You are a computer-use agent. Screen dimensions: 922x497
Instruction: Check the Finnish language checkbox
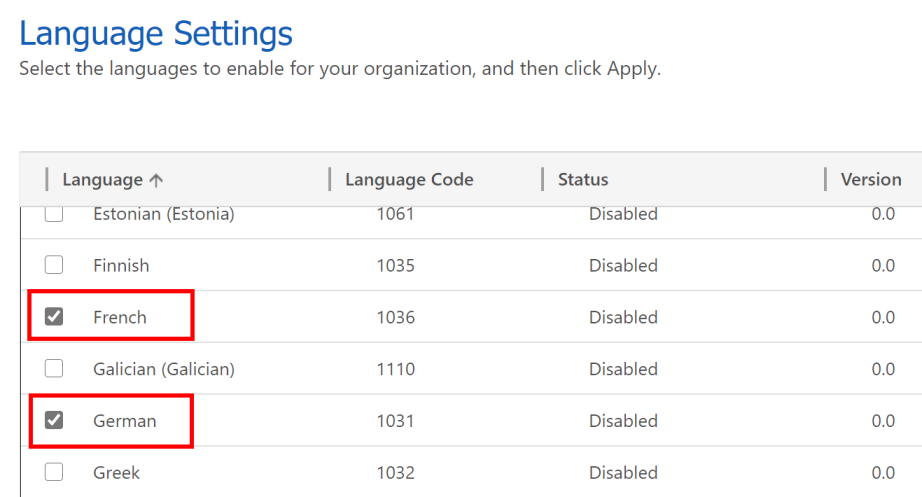pyautogui.click(x=54, y=265)
